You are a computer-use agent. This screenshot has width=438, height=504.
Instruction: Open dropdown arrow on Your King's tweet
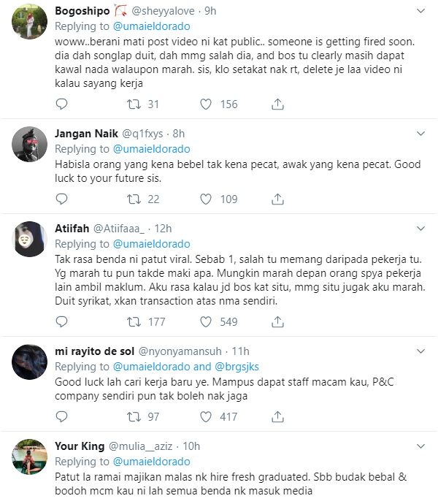(420, 446)
